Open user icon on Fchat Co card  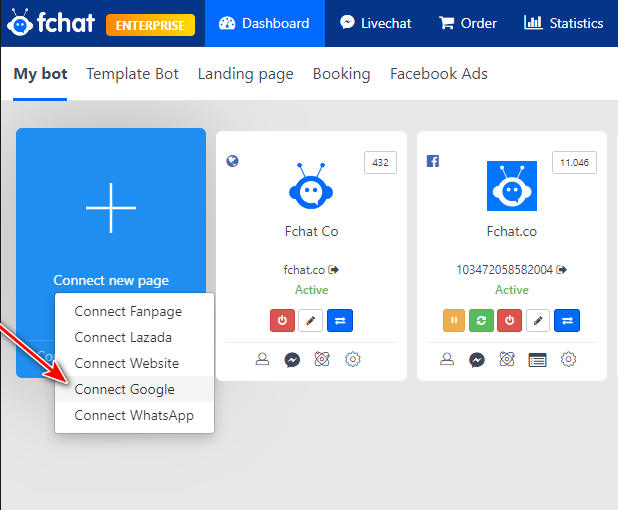[262, 359]
